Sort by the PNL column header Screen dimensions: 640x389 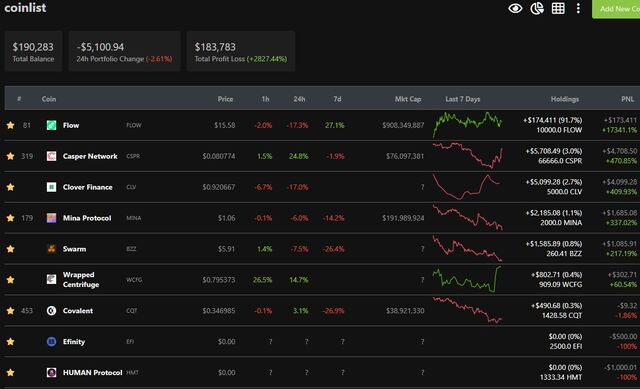[x=628, y=99]
